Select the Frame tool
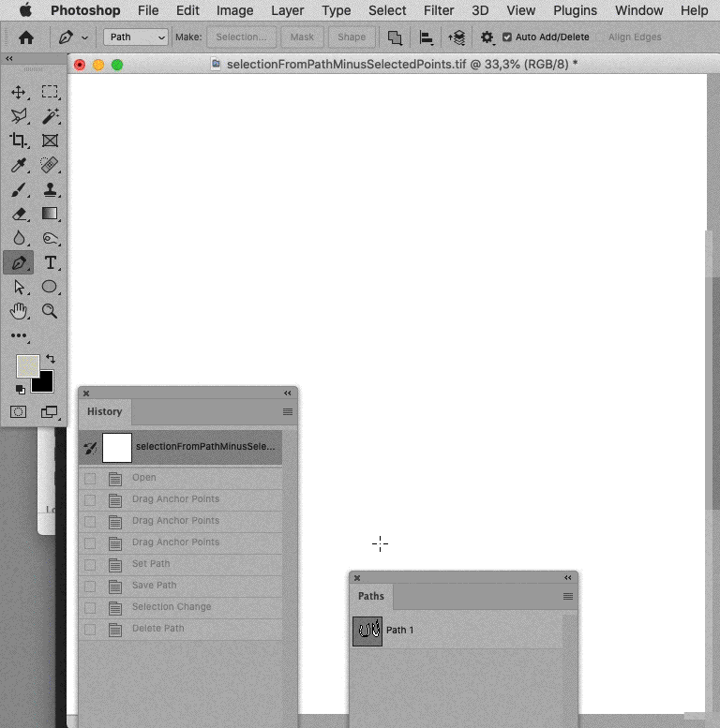Viewport: 720px width, 728px height. [x=50, y=141]
